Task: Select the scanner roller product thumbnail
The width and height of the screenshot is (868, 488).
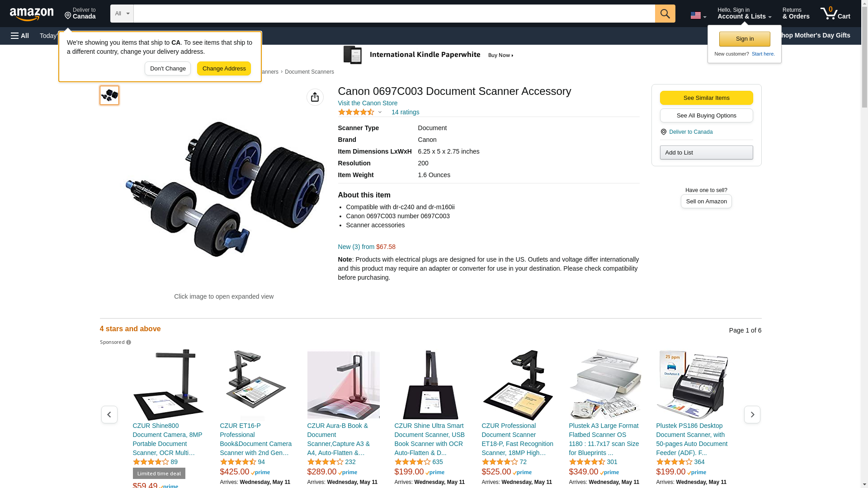Action: pos(109,95)
